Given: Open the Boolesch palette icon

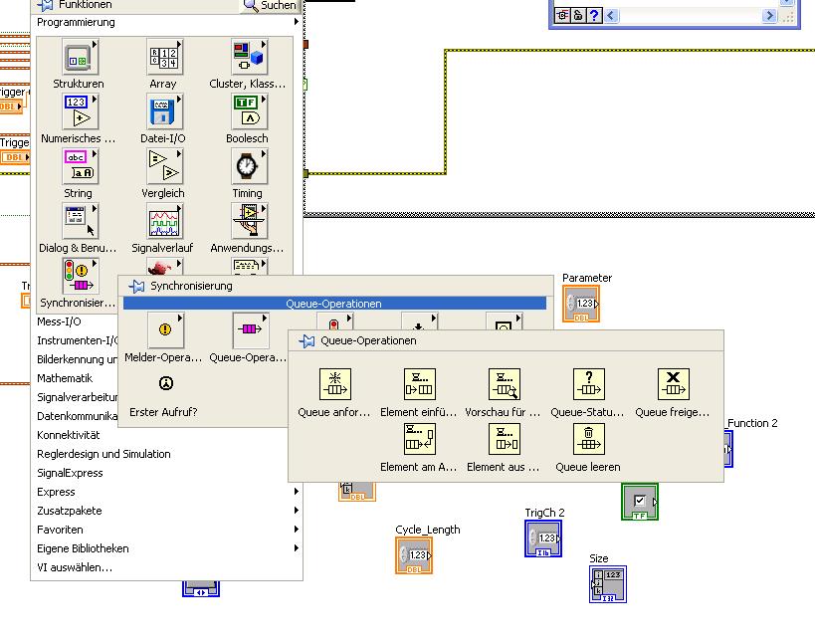Looking at the screenshot, I should pyautogui.click(x=249, y=111).
